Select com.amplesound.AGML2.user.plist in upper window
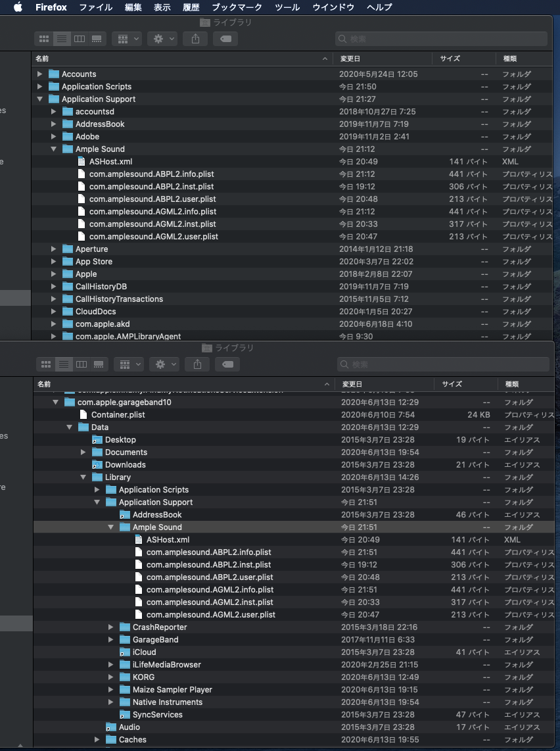 click(153, 237)
